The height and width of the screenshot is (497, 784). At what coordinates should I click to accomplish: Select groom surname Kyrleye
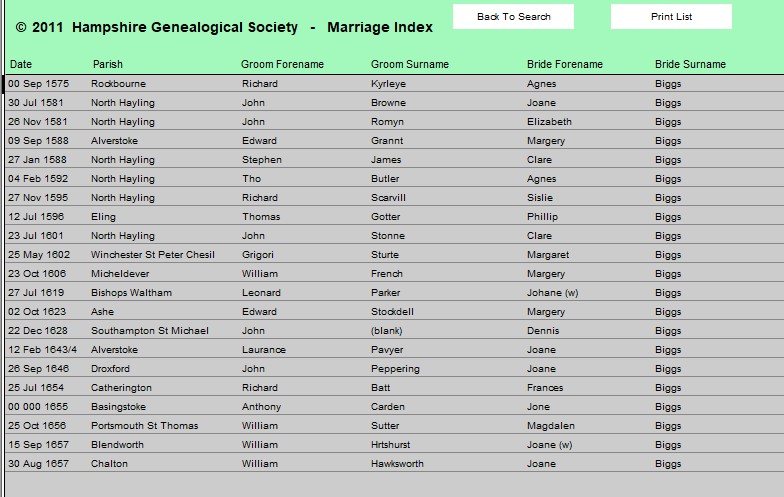coord(388,84)
